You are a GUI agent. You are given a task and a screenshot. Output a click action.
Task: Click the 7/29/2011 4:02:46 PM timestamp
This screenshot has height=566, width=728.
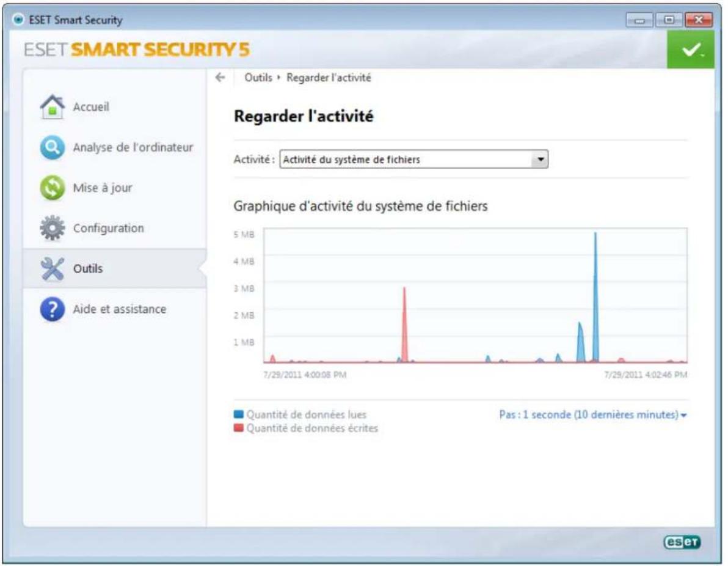coord(646,375)
